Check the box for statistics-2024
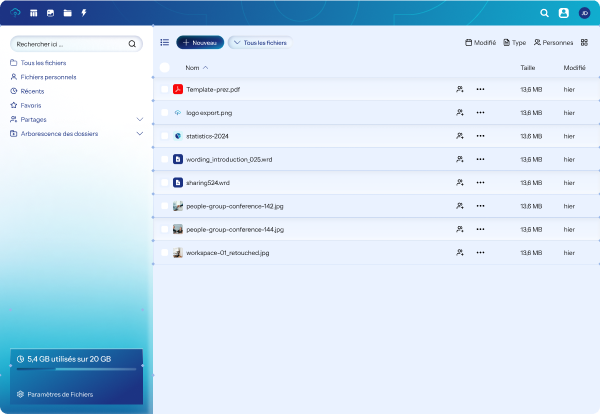The height and width of the screenshot is (414, 600). tap(165, 136)
